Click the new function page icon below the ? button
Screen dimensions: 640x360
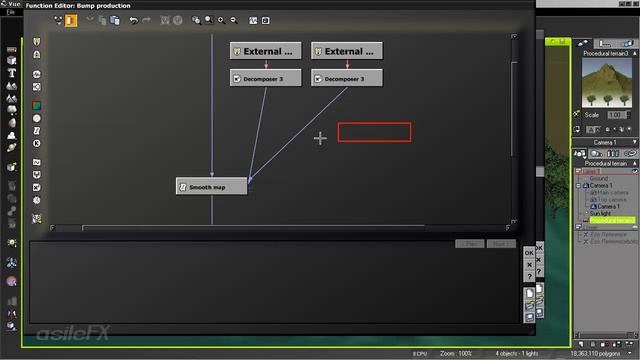529,293
